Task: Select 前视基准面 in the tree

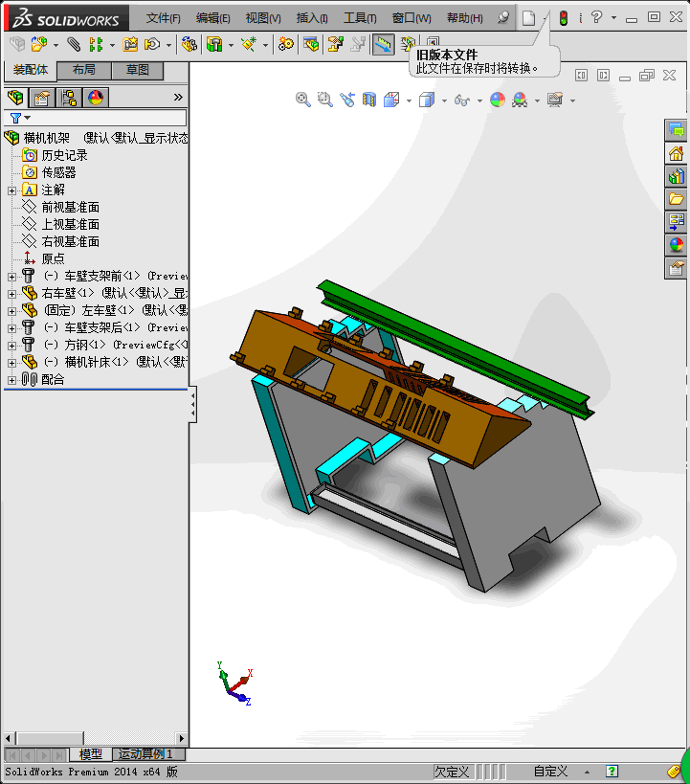Action: [x=71, y=207]
